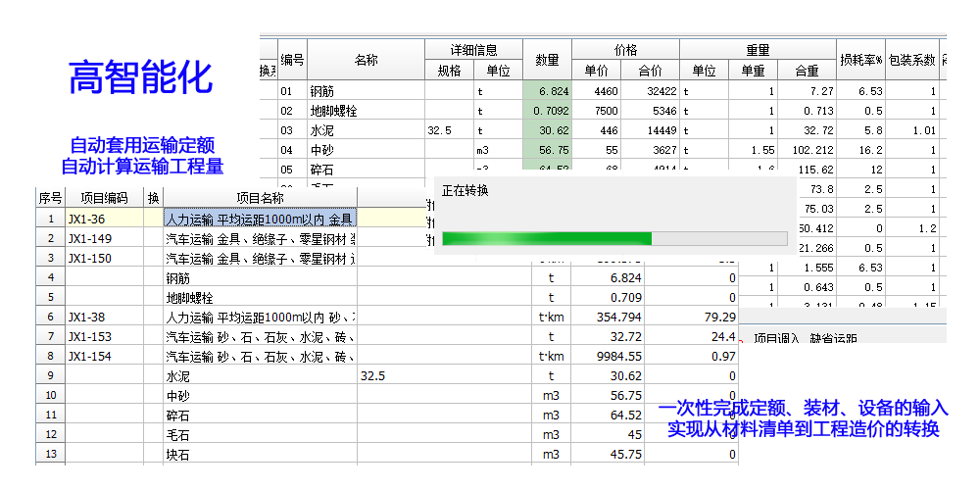Select code cell JX1-150
Viewport: 980px width, 490px height.
coord(105,258)
